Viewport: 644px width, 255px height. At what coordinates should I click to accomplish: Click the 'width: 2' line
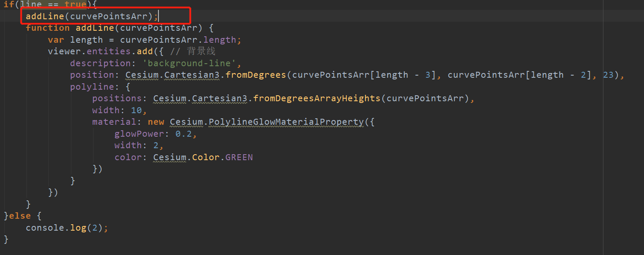[139, 145]
